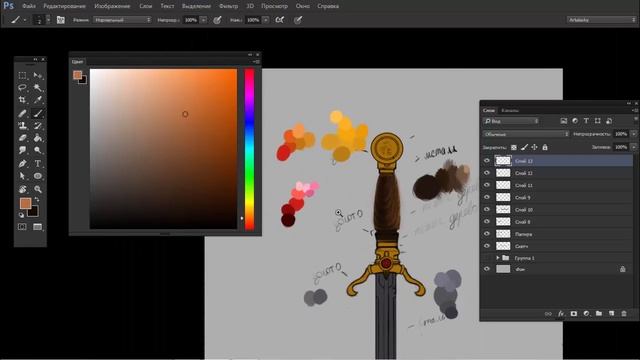Open the Редактирование menu
This screenshot has height=360, width=640.
tap(64, 6)
